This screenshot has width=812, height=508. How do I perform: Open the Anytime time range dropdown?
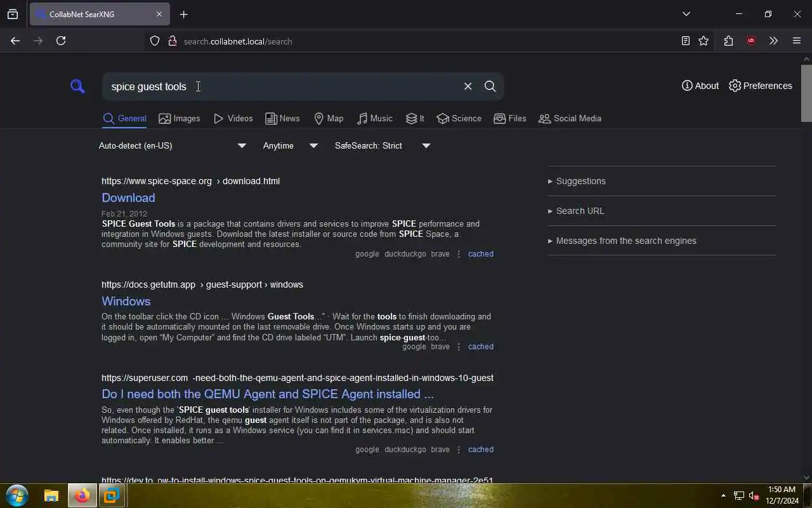tap(291, 145)
